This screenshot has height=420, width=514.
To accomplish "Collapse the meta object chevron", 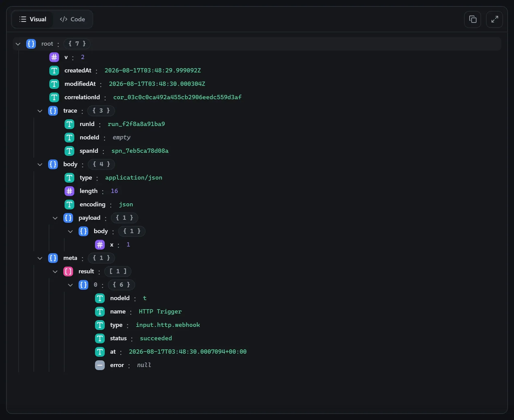I will pos(40,258).
